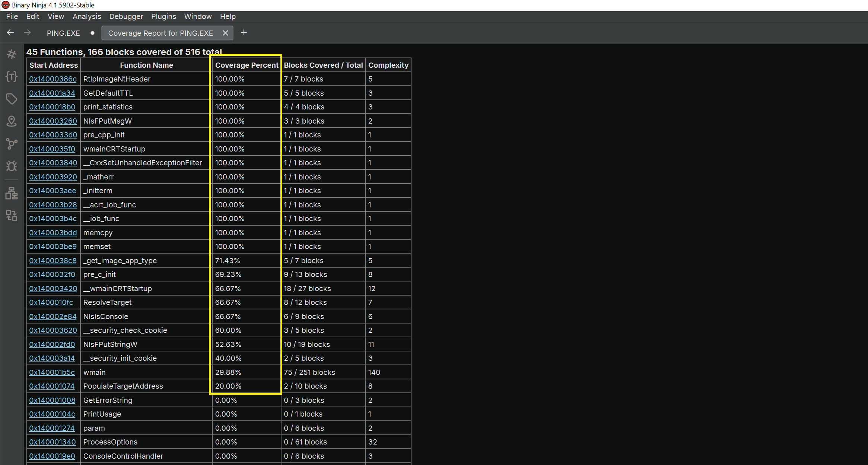Click the Binary Ninja title bar logo
The width and height of the screenshot is (868, 465).
(6, 5)
